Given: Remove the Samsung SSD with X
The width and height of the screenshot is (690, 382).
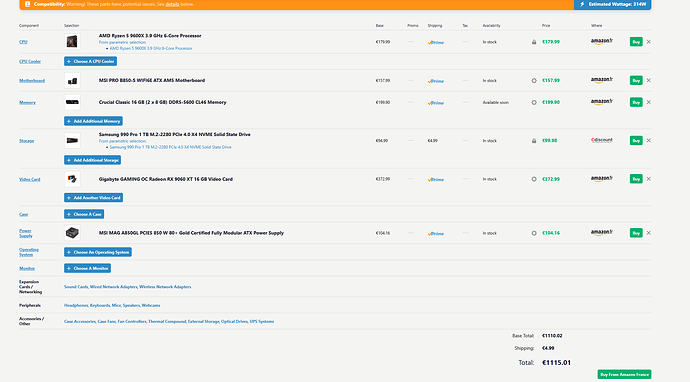Looking at the screenshot, I should click(649, 140).
